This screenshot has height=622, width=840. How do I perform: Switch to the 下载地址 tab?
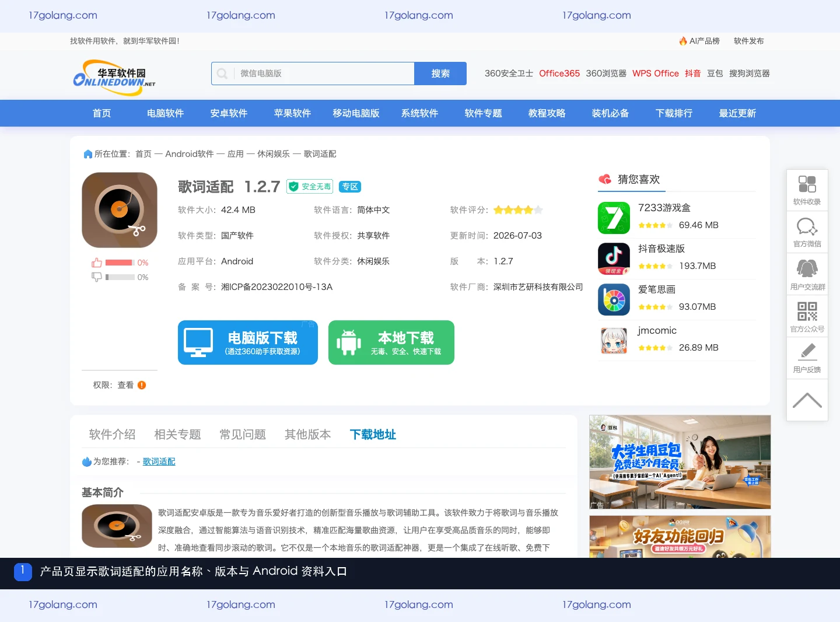373,435
